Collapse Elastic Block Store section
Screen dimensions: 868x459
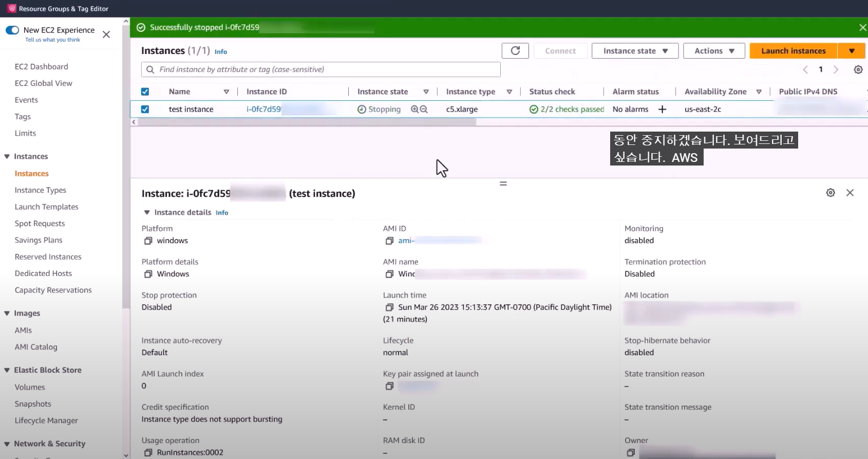pos(7,370)
